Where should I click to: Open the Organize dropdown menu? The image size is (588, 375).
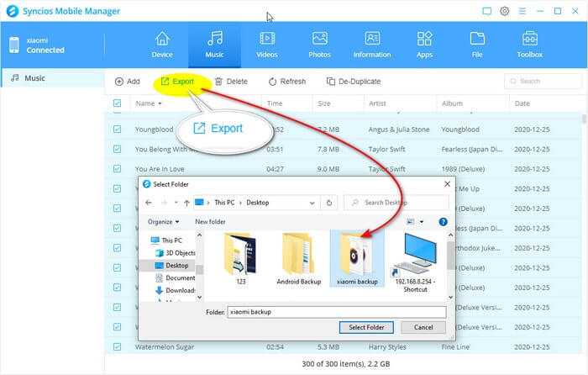pos(163,222)
